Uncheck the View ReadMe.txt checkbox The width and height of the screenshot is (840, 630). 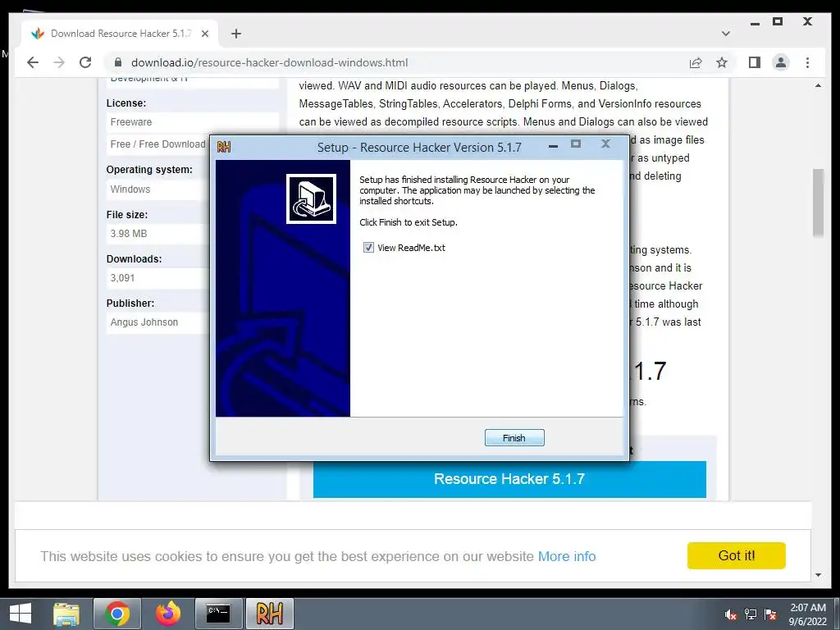[368, 248]
